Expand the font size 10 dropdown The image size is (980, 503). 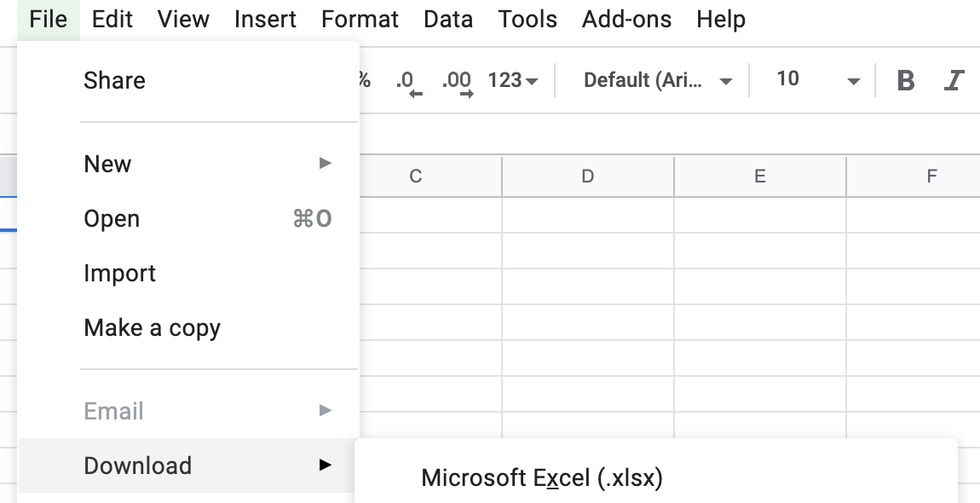[816, 80]
